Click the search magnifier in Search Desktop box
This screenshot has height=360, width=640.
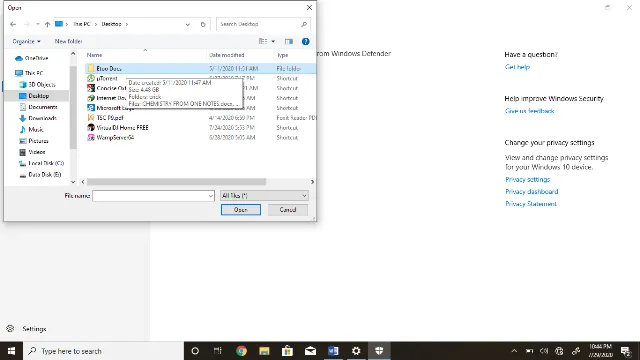pos(304,24)
